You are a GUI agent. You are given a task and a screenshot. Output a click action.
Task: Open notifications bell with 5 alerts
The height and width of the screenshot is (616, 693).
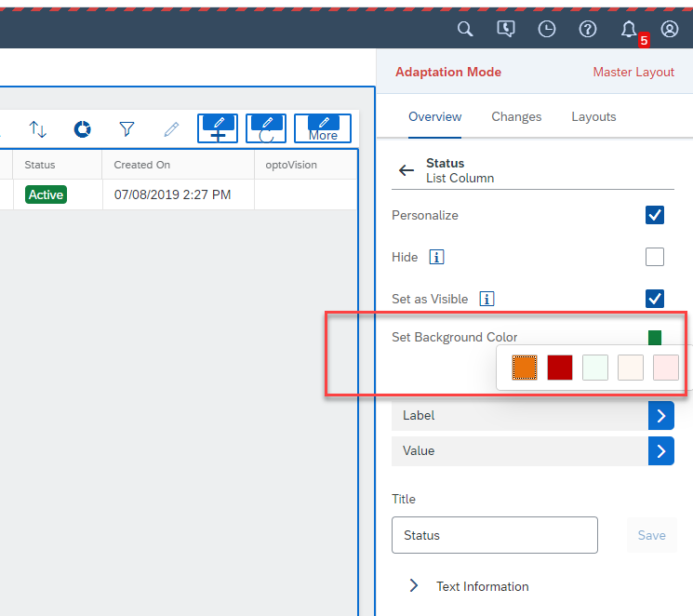[x=629, y=29]
